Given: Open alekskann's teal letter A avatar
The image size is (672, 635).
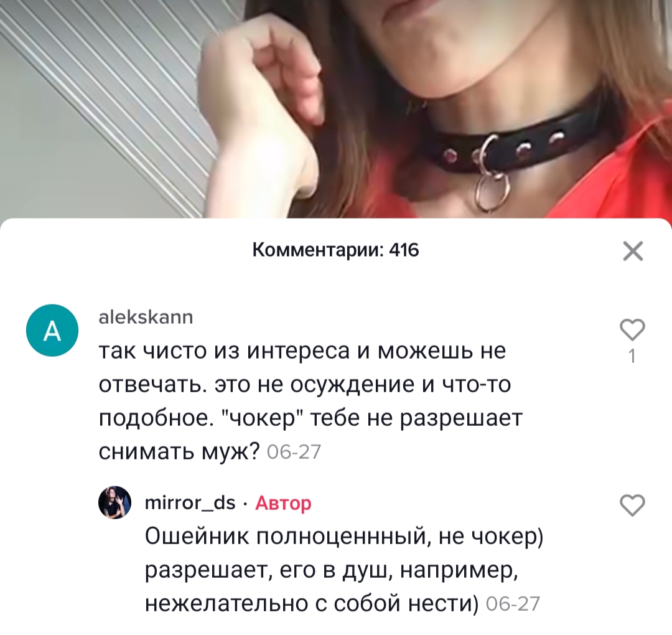Looking at the screenshot, I should click(x=52, y=330).
